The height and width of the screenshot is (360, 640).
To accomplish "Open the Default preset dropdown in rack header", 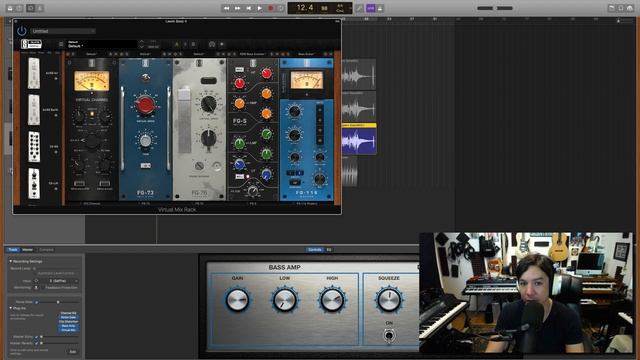I will (x=102, y=44).
